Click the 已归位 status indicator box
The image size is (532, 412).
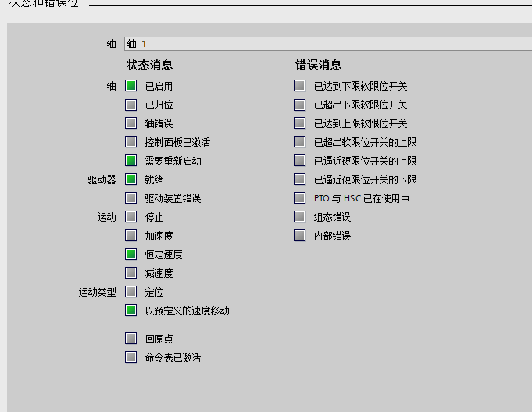(x=131, y=105)
